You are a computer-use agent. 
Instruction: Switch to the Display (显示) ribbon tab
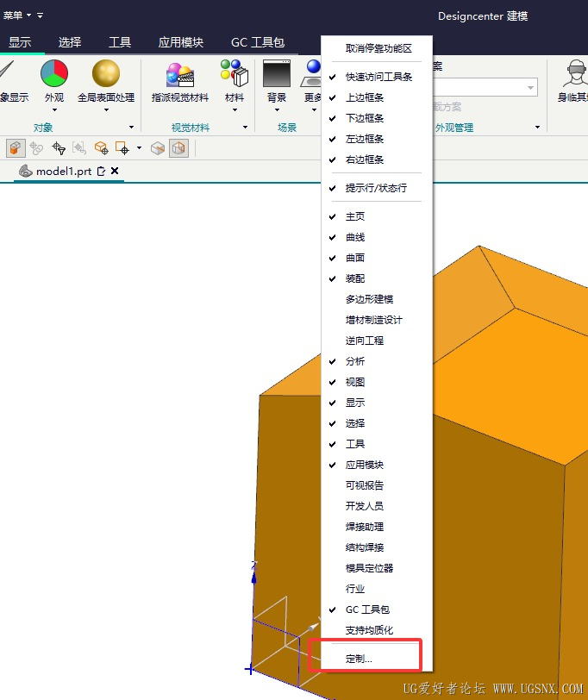click(20, 42)
